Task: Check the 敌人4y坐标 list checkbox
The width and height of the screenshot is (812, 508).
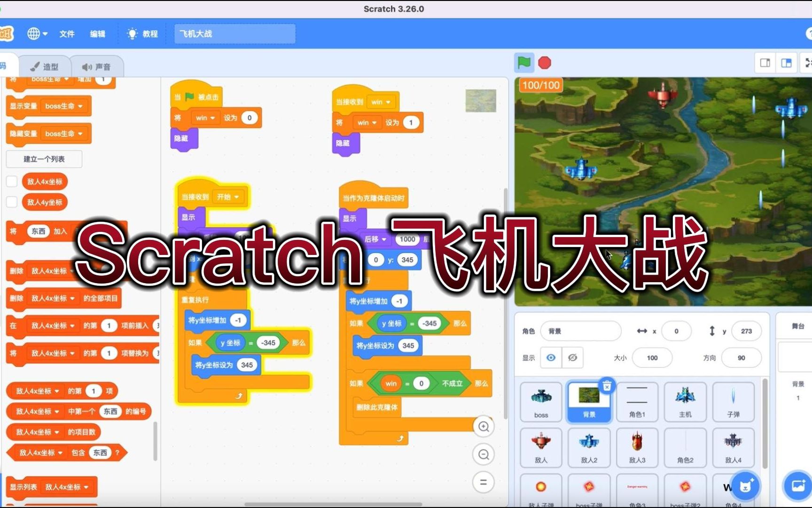Action: pos(12,202)
